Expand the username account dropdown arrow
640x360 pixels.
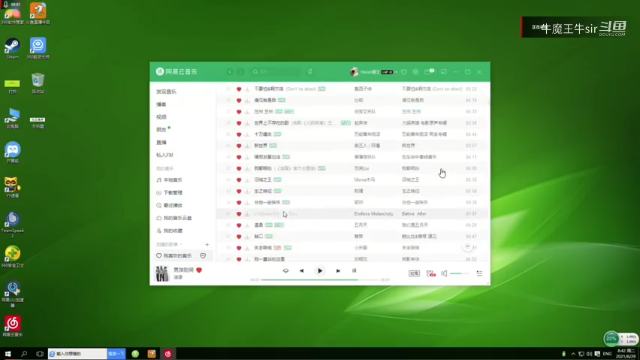tap(396, 72)
